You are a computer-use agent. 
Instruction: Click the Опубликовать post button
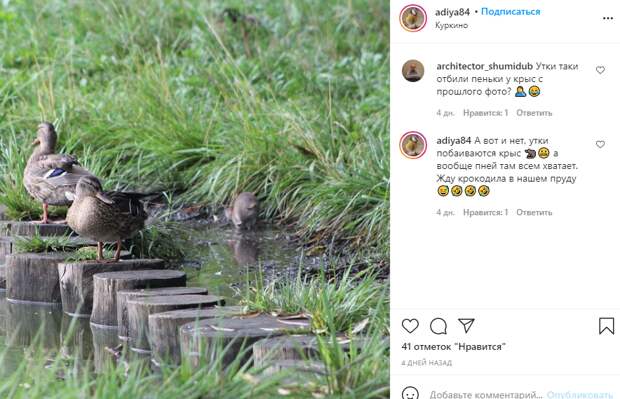click(x=580, y=394)
